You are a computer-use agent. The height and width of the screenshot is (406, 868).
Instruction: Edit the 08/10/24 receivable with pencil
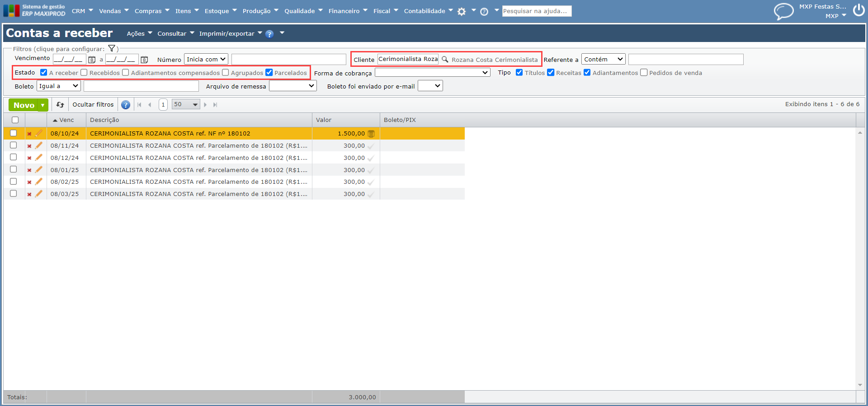[x=39, y=133]
